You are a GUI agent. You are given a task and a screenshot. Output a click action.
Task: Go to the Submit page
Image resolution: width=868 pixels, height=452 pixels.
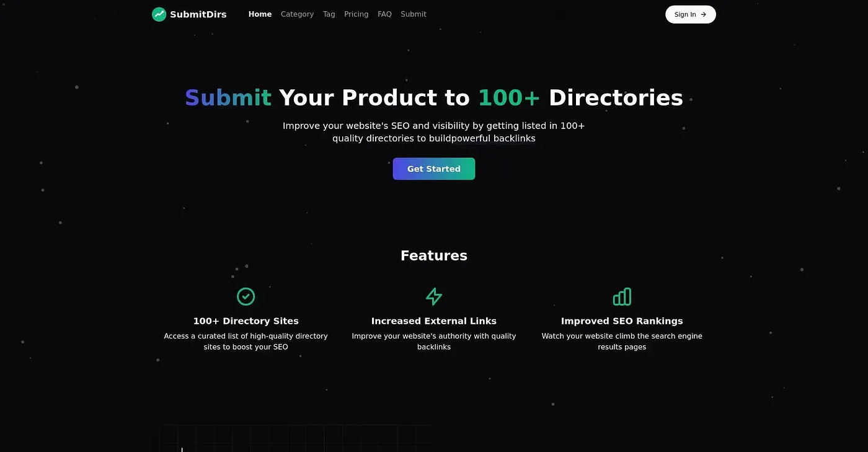[413, 14]
